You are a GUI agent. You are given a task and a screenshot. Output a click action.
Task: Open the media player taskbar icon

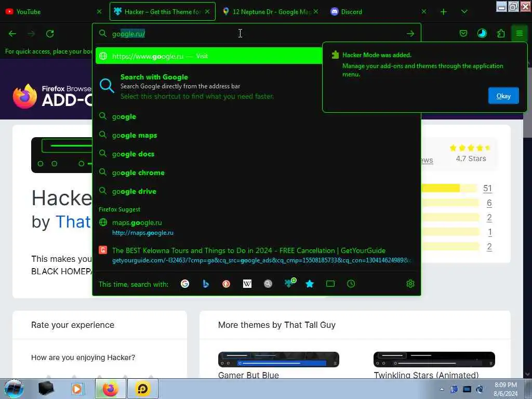pos(77,389)
